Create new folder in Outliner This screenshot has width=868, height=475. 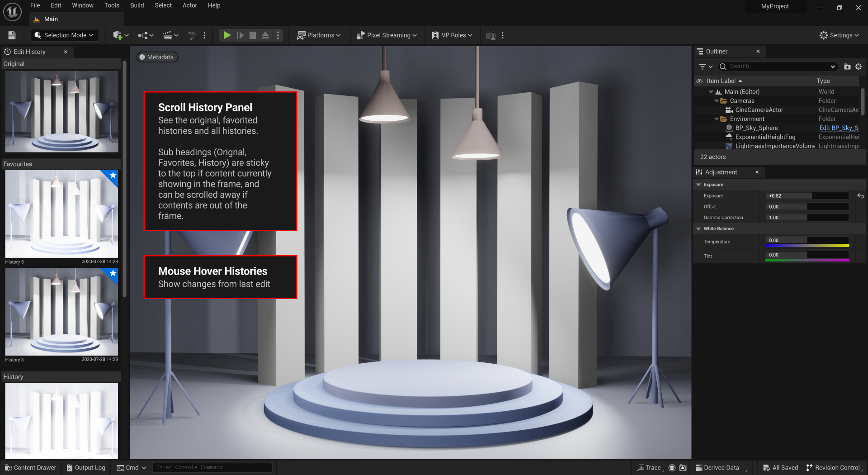click(x=847, y=66)
